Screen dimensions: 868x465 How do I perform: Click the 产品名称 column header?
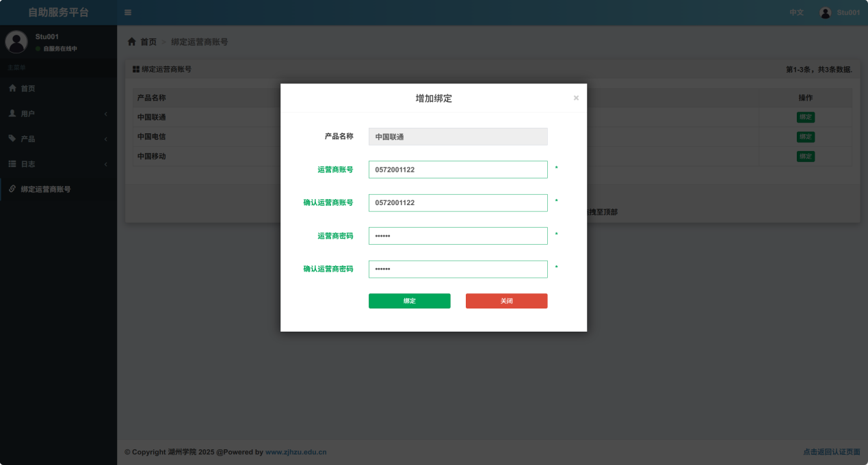pyautogui.click(x=151, y=98)
